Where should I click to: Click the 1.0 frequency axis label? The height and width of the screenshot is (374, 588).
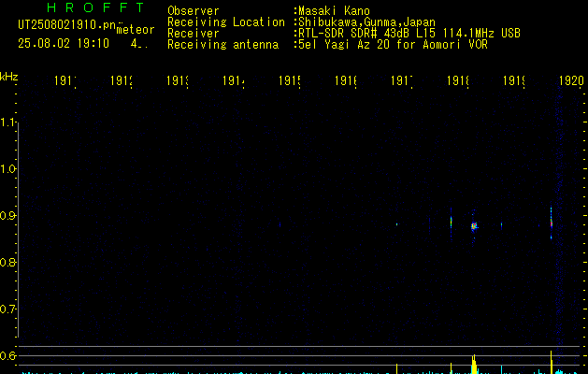point(8,169)
